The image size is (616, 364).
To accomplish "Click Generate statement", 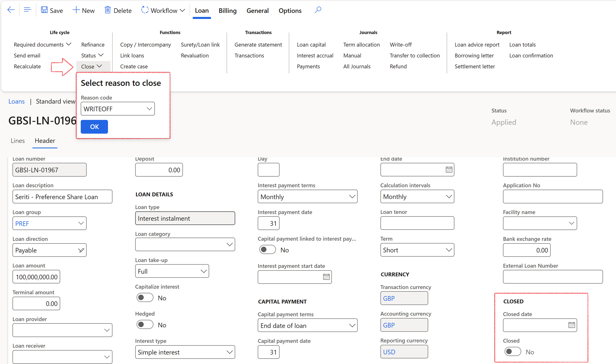I will tap(258, 45).
